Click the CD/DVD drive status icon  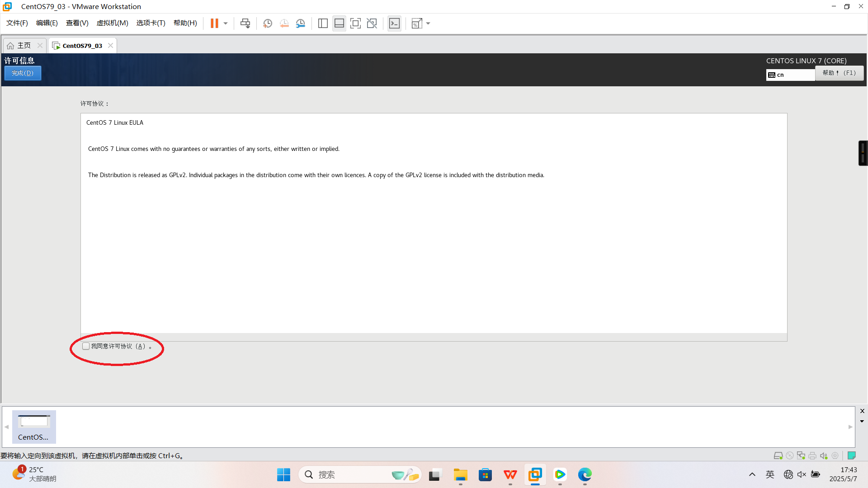[790, 455]
